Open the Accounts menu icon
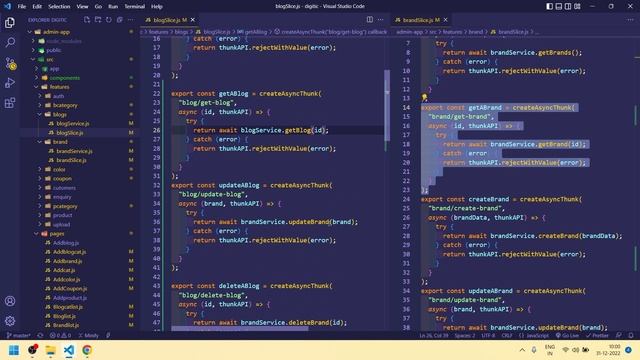This screenshot has height=360, width=640. (10, 301)
